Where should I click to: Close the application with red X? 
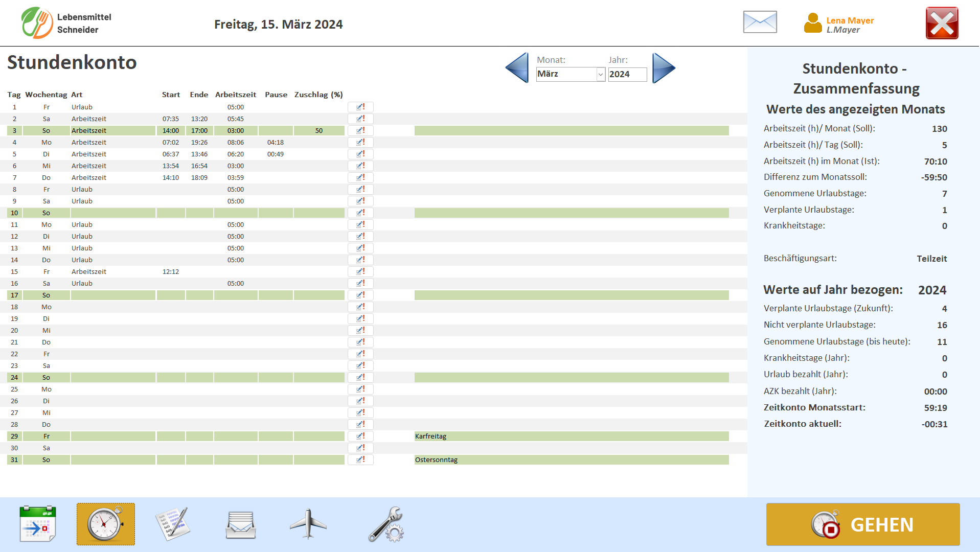(942, 23)
